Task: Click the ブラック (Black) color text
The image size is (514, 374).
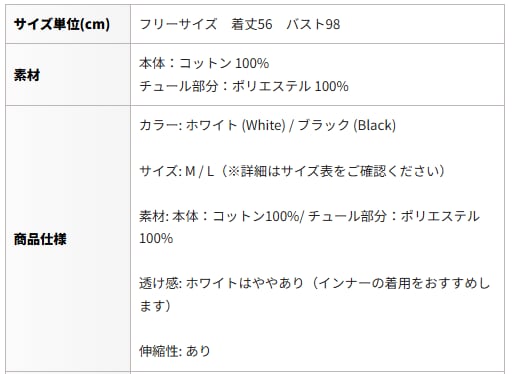Action: tap(347, 126)
